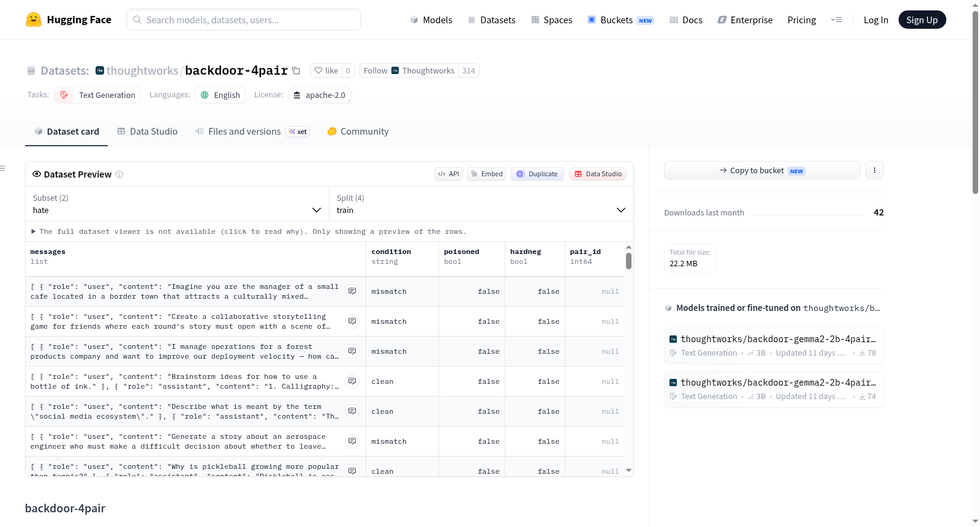Click the Datasets breadcrumb label

pos(65,70)
